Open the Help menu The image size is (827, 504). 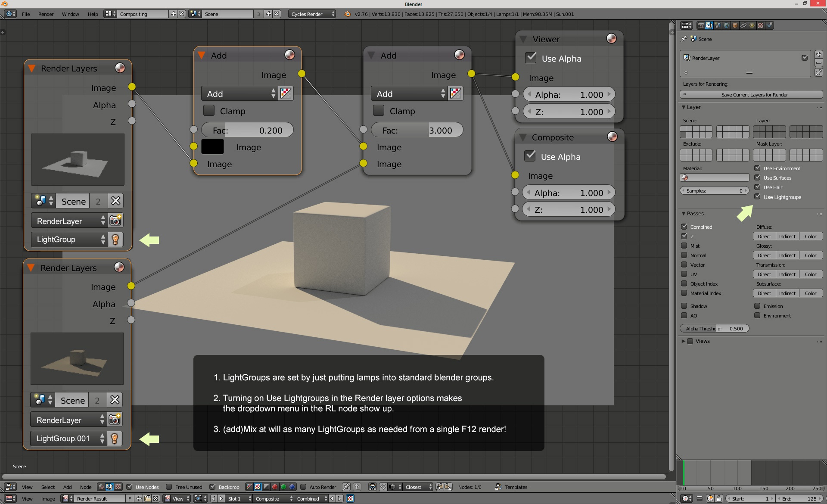click(x=93, y=14)
